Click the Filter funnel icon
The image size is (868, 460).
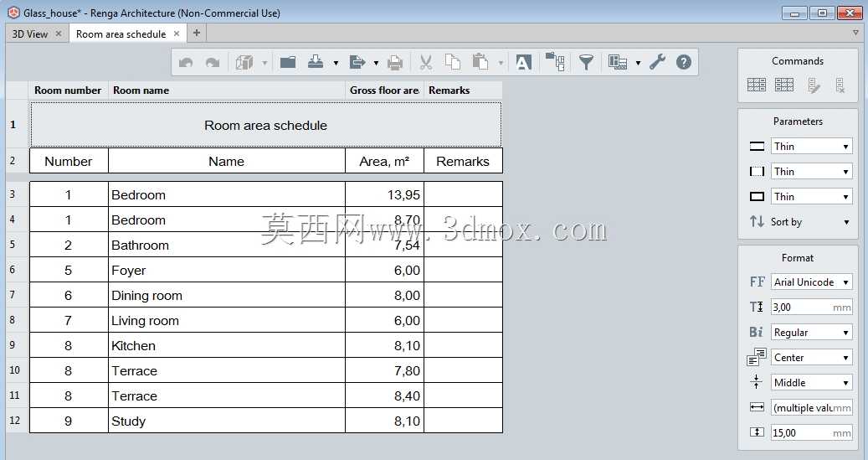click(586, 62)
